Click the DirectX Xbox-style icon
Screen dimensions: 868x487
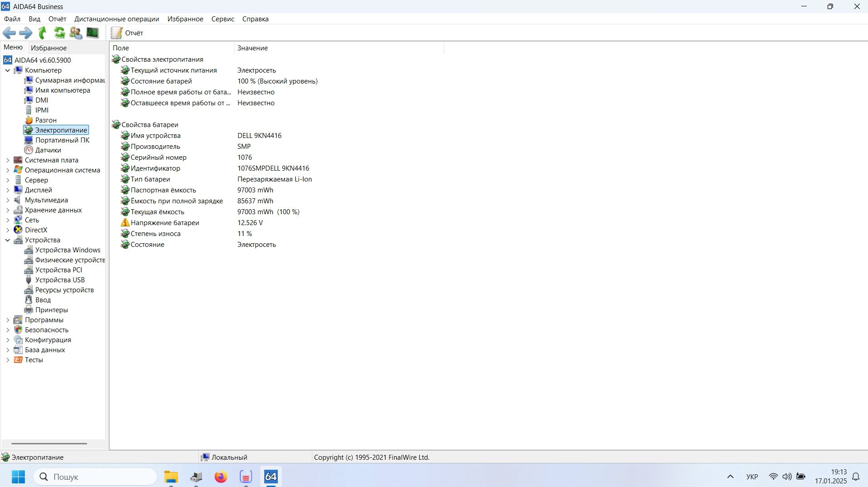[18, 230]
